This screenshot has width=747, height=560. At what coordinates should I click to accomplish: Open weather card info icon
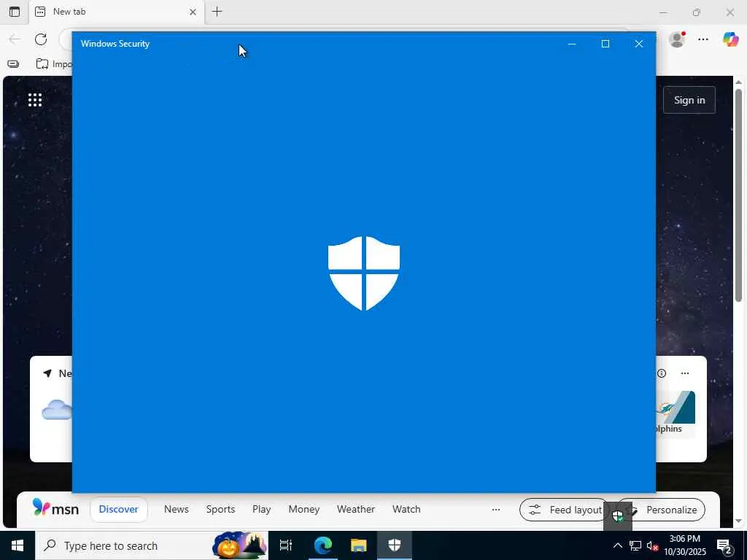point(661,373)
